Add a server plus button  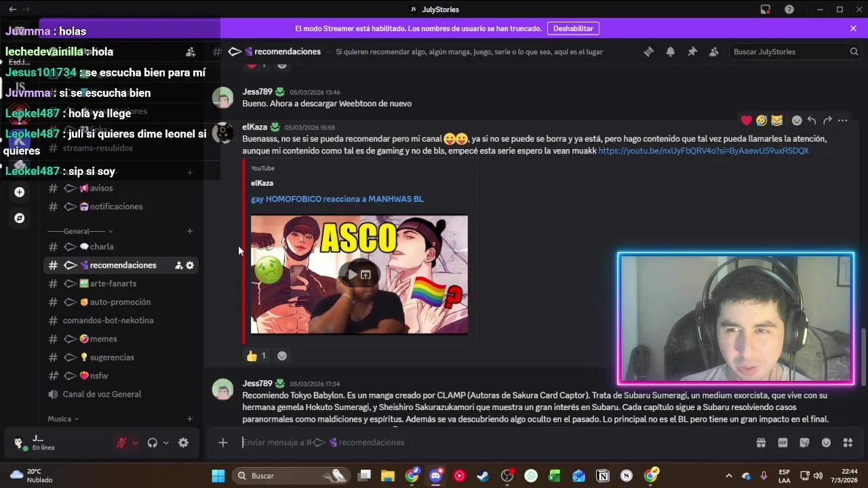coord(20,192)
